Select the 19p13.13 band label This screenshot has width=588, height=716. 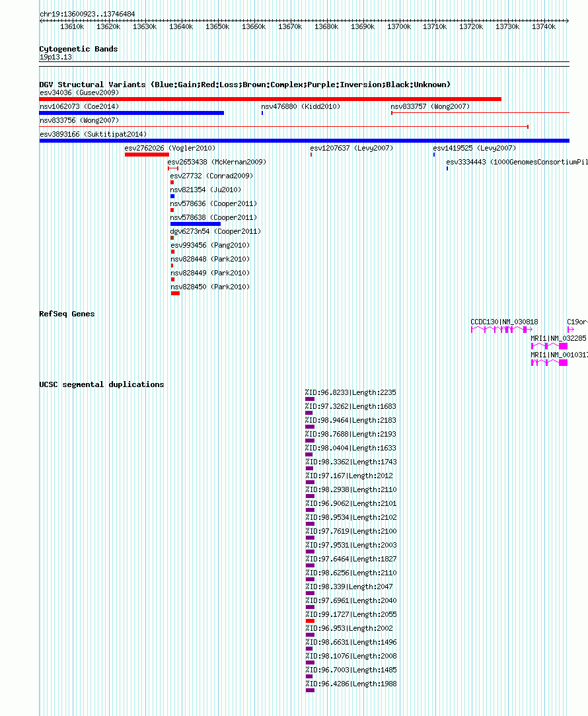coord(55,57)
